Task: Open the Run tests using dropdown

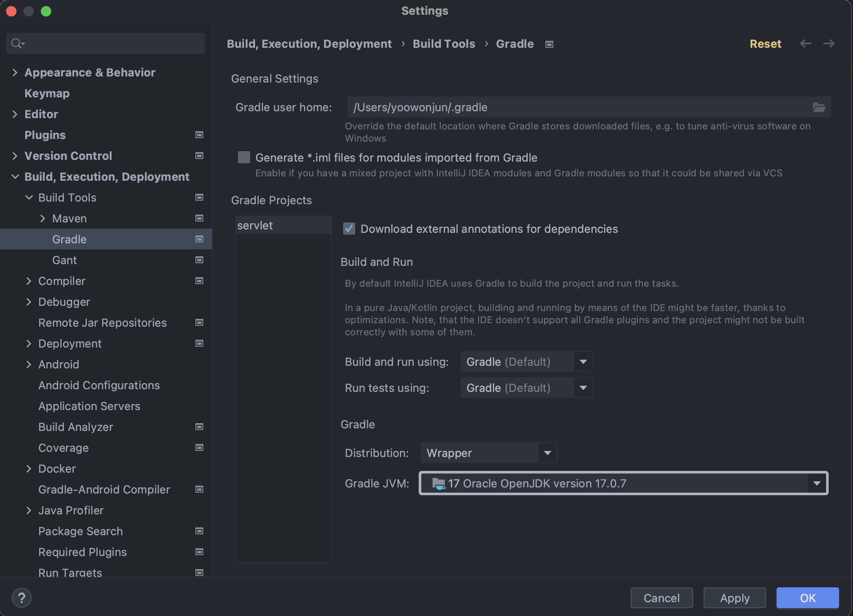Action: (x=526, y=388)
